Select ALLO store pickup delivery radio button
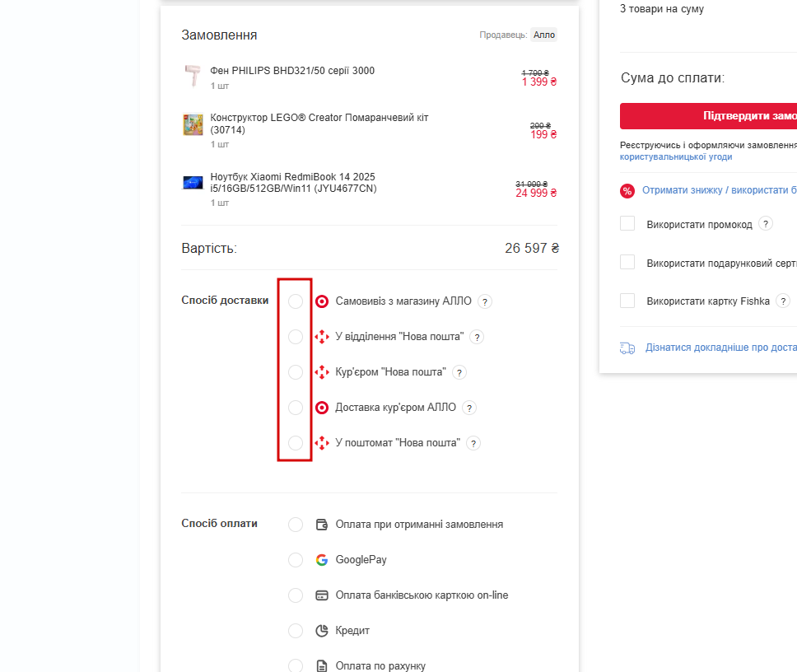The height and width of the screenshot is (672, 797). coord(296,301)
